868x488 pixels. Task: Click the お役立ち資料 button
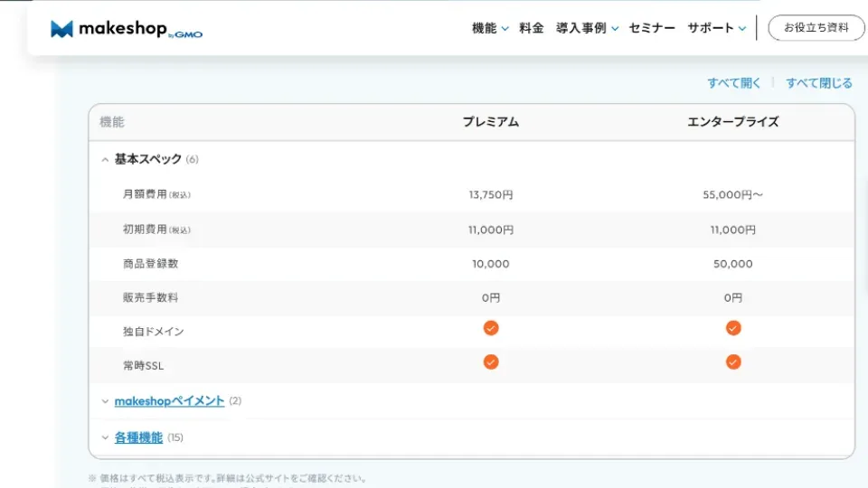point(816,28)
